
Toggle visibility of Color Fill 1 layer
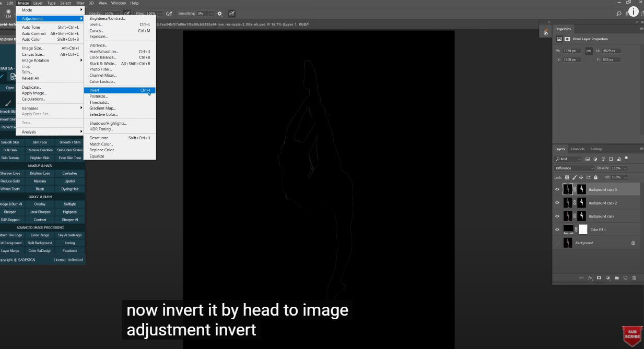[557, 230]
